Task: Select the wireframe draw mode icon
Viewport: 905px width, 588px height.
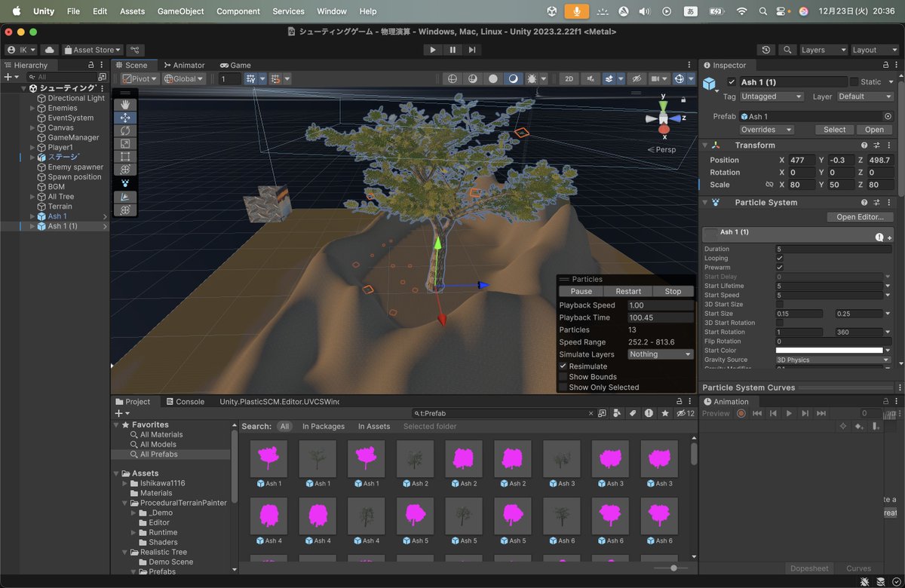Action: click(452, 78)
